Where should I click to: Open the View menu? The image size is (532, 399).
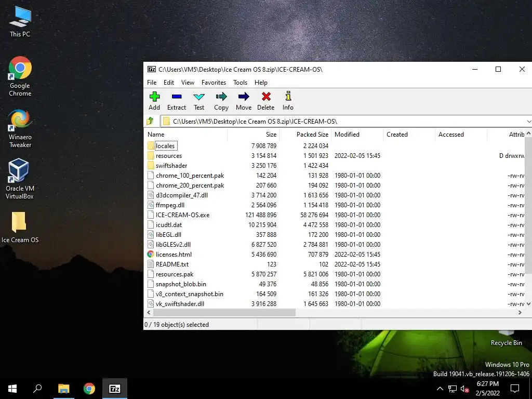(188, 83)
